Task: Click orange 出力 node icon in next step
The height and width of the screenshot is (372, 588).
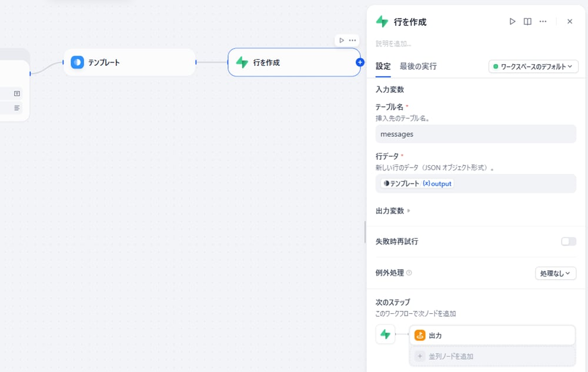Action: [x=420, y=335]
